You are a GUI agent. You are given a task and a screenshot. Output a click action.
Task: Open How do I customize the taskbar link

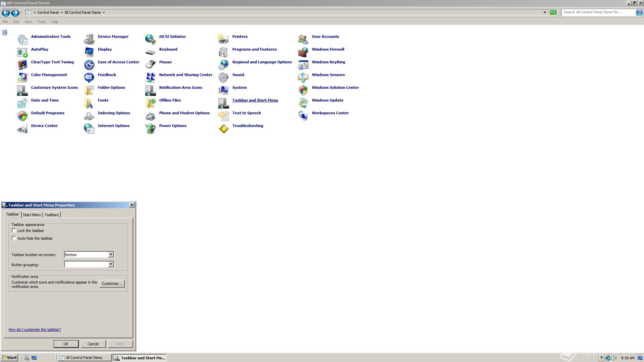[x=35, y=329]
